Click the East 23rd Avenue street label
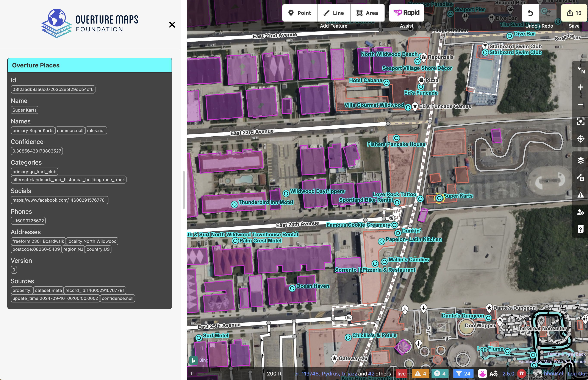The image size is (588, 380). (252, 132)
